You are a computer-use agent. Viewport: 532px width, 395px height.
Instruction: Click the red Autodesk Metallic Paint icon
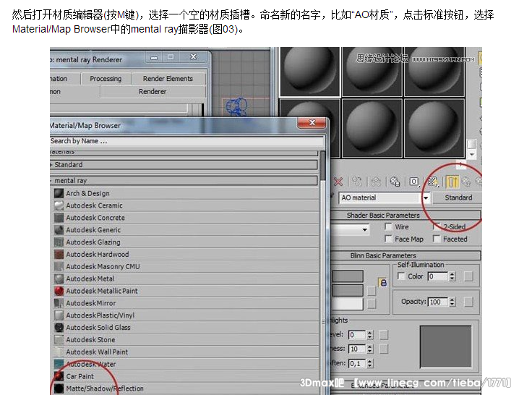coord(59,291)
